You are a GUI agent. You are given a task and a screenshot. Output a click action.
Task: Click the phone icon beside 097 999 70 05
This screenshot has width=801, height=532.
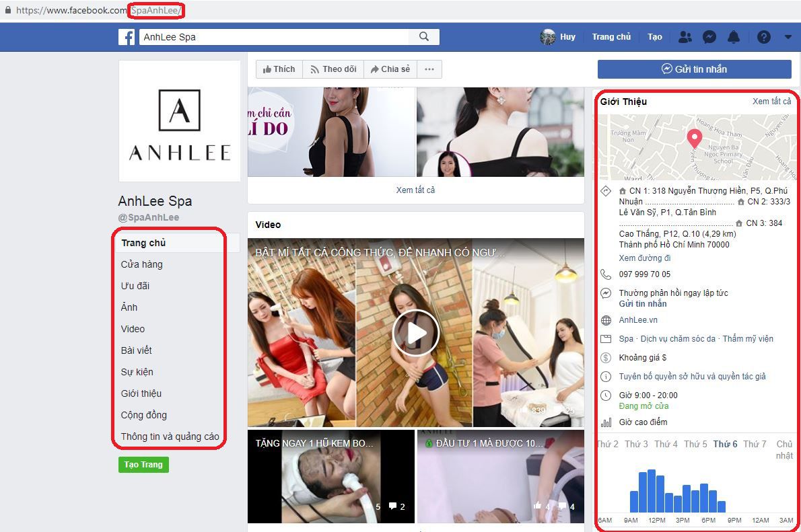click(606, 274)
